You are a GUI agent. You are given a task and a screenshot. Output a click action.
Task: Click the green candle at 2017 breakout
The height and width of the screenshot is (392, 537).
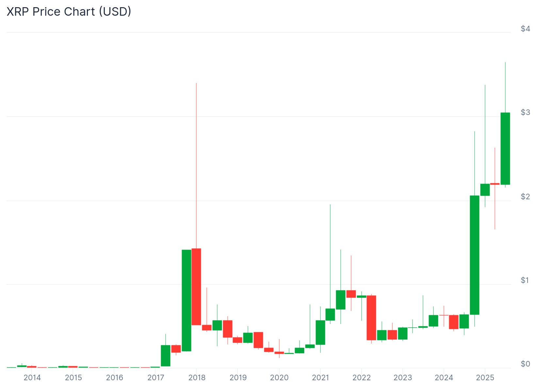(166, 356)
